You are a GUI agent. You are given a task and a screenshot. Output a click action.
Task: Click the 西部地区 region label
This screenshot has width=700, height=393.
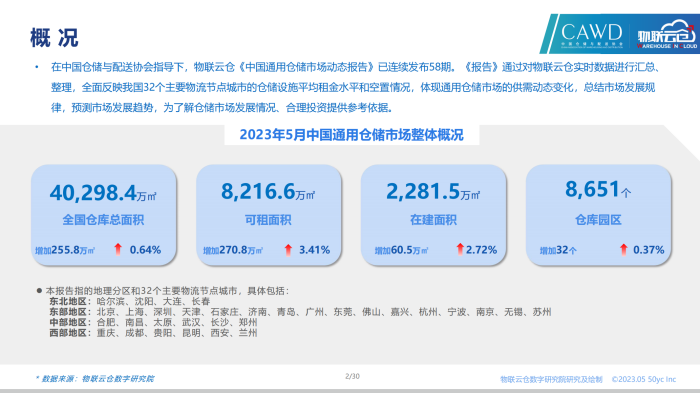tap(70, 333)
